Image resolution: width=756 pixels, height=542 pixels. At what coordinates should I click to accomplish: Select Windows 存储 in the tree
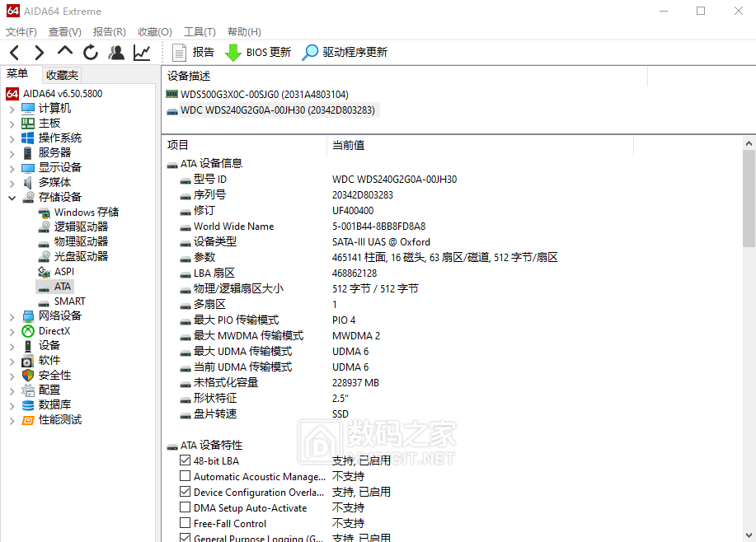point(87,212)
